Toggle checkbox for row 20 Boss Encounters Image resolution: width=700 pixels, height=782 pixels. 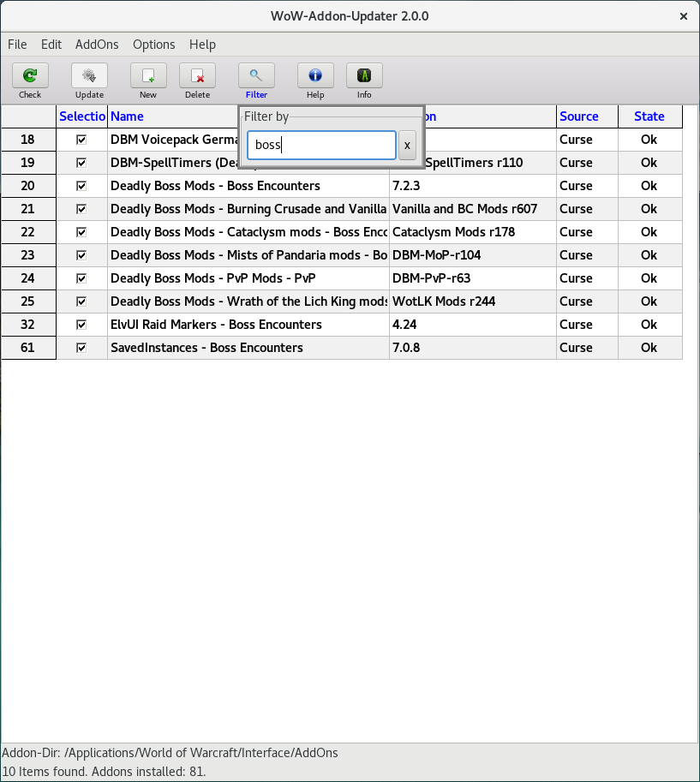(81, 186)
